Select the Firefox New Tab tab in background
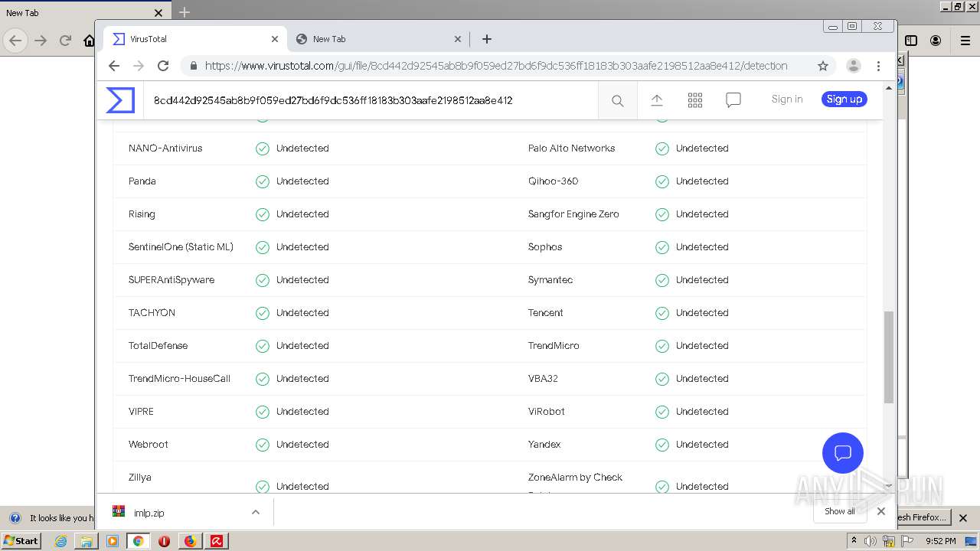Screen dimensions: 980x551 point(84,12)
